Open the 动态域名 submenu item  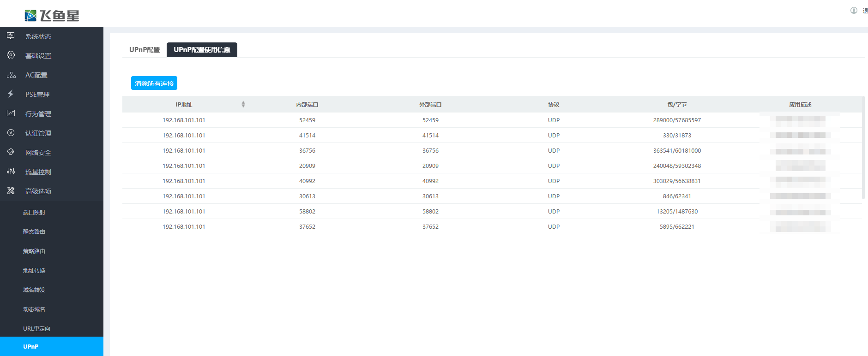(34, 309)
